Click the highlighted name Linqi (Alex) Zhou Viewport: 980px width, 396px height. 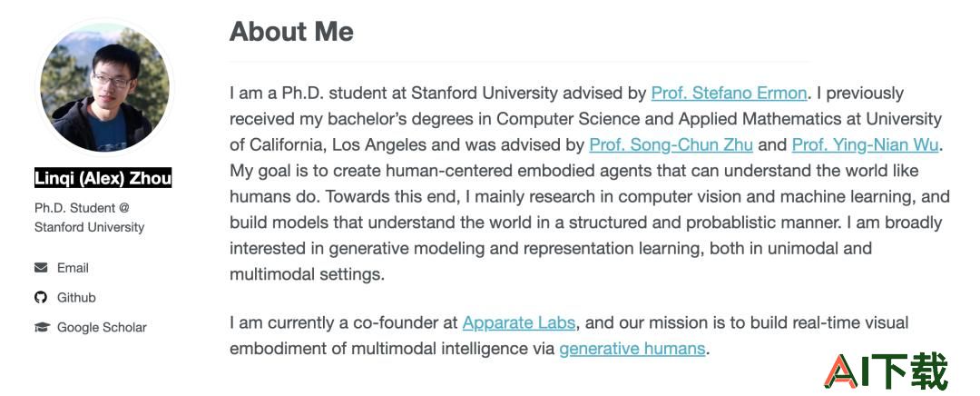pyautogui.click(x=103, y=178)
